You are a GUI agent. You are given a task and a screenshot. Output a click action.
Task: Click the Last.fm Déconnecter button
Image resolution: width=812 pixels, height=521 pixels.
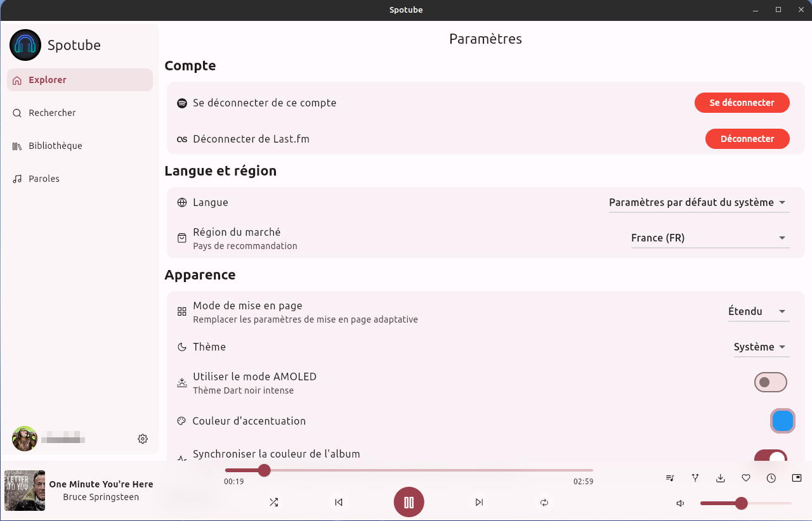coord(747,139)
